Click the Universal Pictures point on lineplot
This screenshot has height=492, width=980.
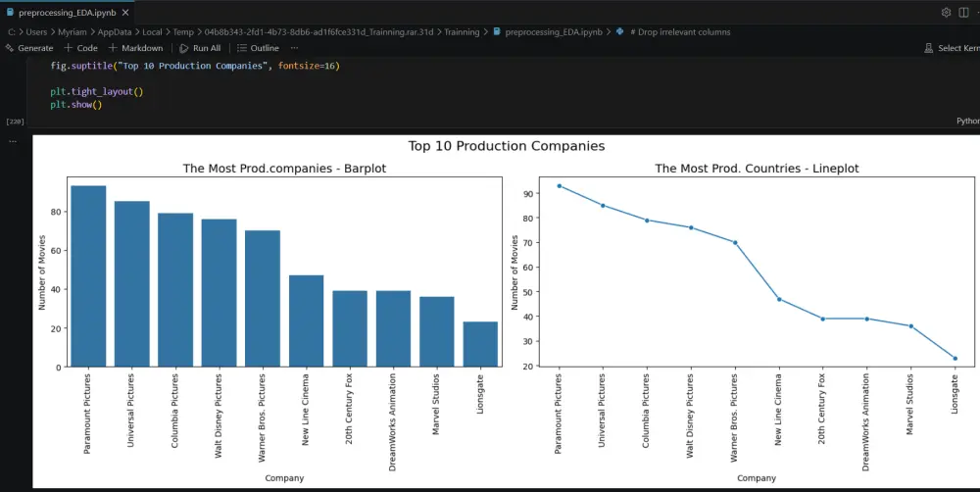(603, 205)
